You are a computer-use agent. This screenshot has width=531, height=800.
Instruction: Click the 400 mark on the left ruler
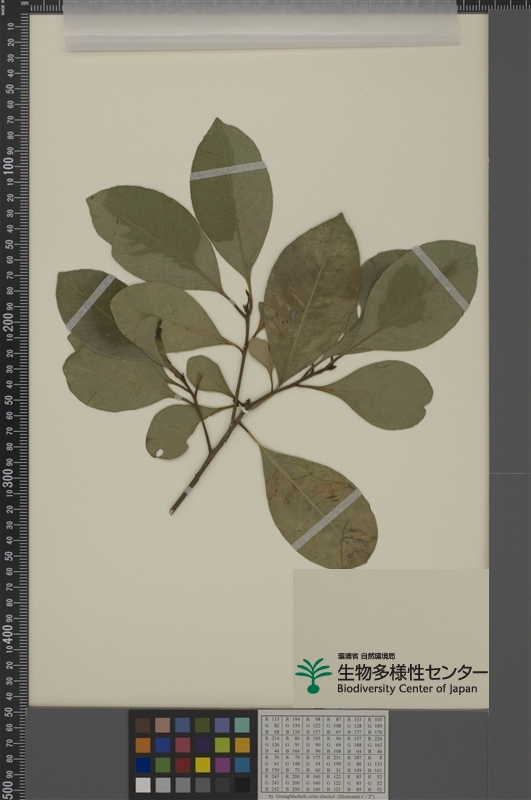pos(9,633)
